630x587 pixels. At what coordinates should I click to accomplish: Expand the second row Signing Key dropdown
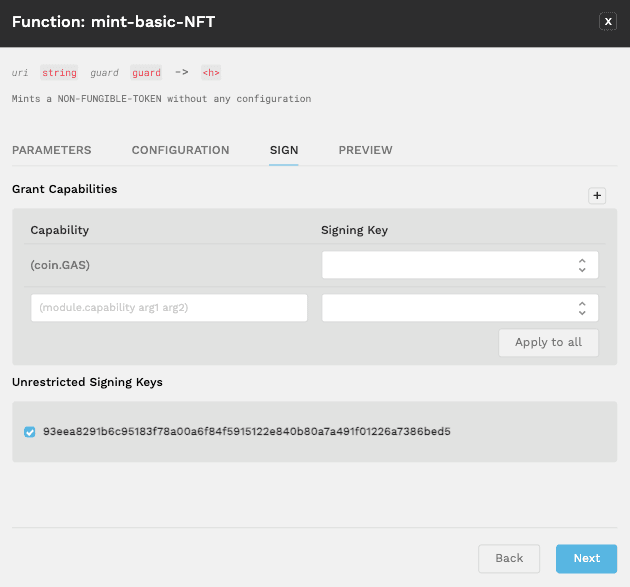click(460, 308)
